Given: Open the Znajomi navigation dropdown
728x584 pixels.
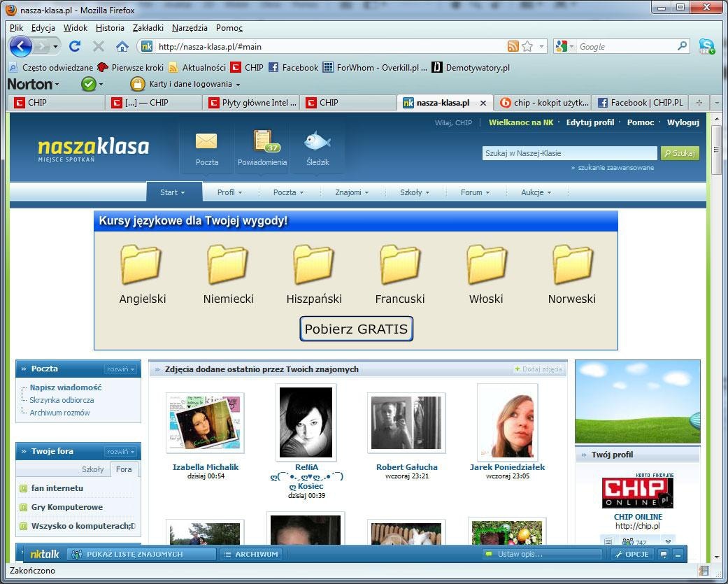Looking at the screenshot, I should (352, 192).
